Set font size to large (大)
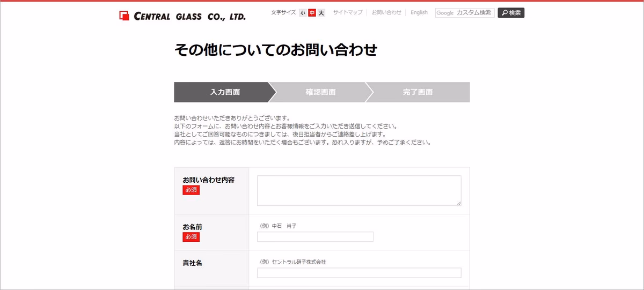 [321, 13]
